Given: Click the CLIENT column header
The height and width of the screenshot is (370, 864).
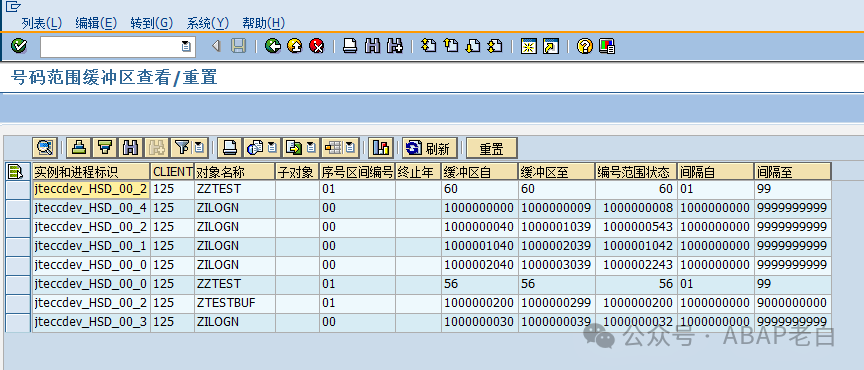Looking at the screenshot, I should 172,172.
